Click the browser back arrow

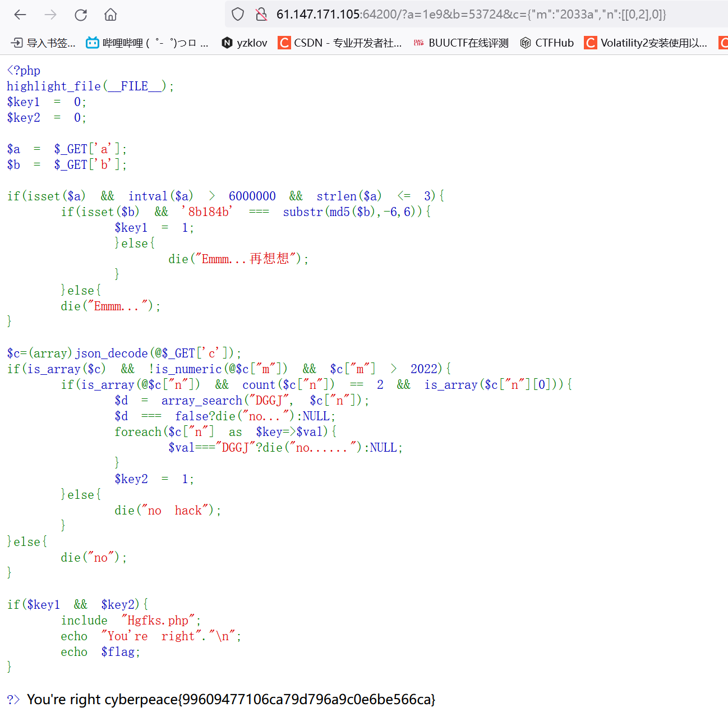pyautogui.click(x=20, y=15)
